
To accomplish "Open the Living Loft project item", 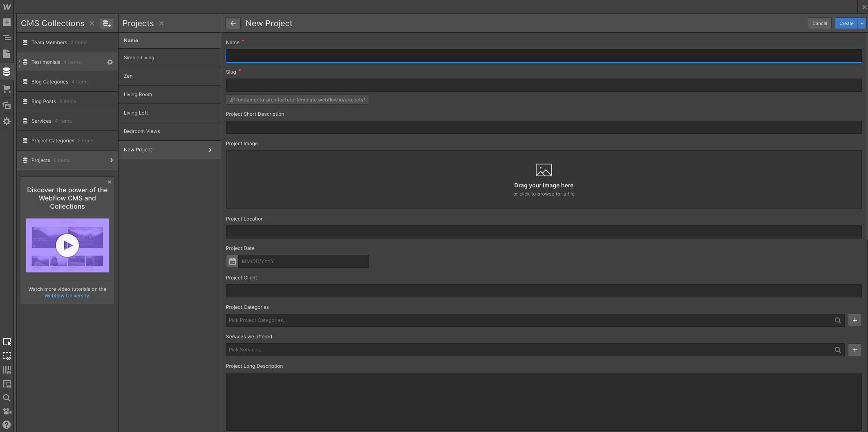I will click(136, 113).
